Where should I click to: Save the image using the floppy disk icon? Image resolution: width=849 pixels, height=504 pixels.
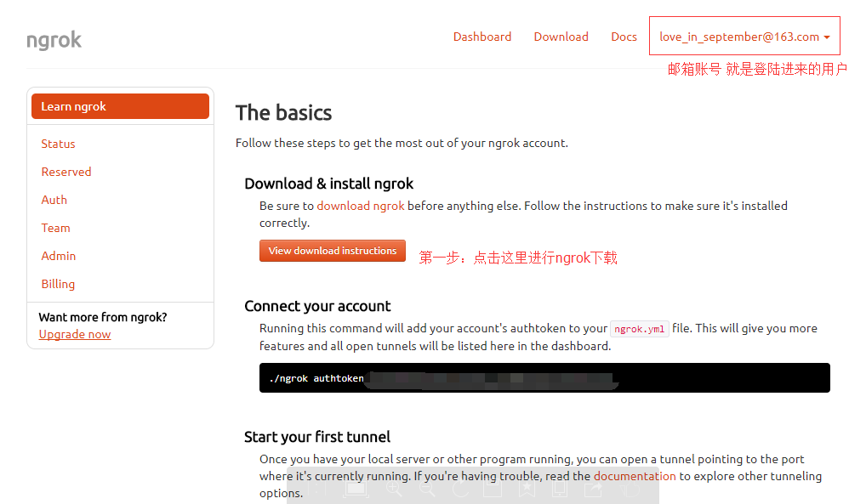pos(493,489)
